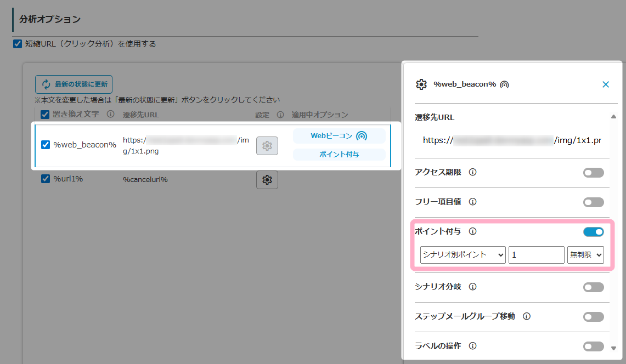
Task: Enable the アクセス期限 toggle
Action: 593,173
